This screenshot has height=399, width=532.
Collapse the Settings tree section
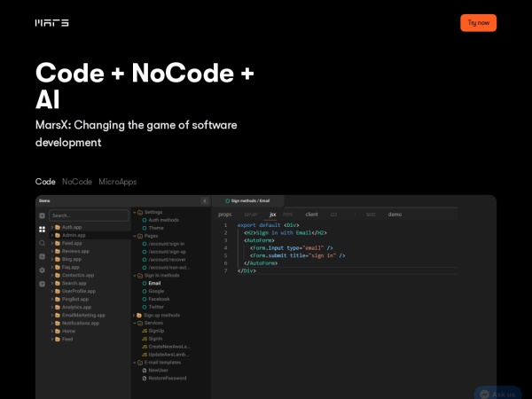(134, 213)
